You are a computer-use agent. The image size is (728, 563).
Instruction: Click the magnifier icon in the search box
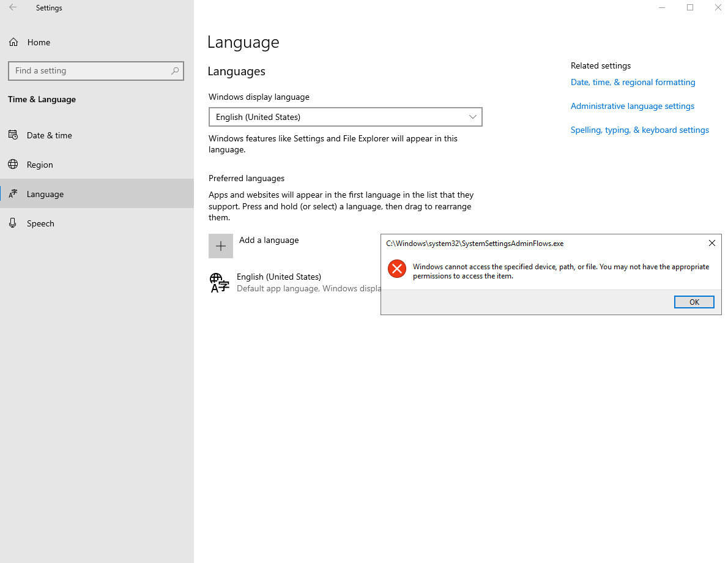pos(174,70)
